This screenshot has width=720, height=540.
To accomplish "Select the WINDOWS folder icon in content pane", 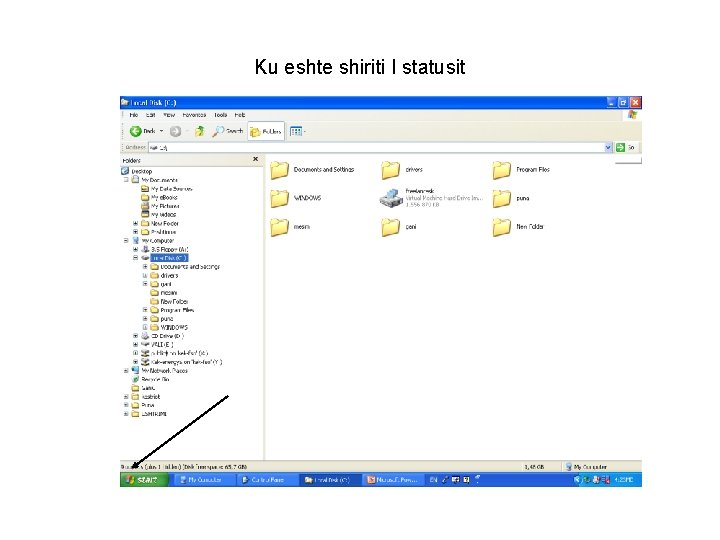I will (x=279, y=198).
